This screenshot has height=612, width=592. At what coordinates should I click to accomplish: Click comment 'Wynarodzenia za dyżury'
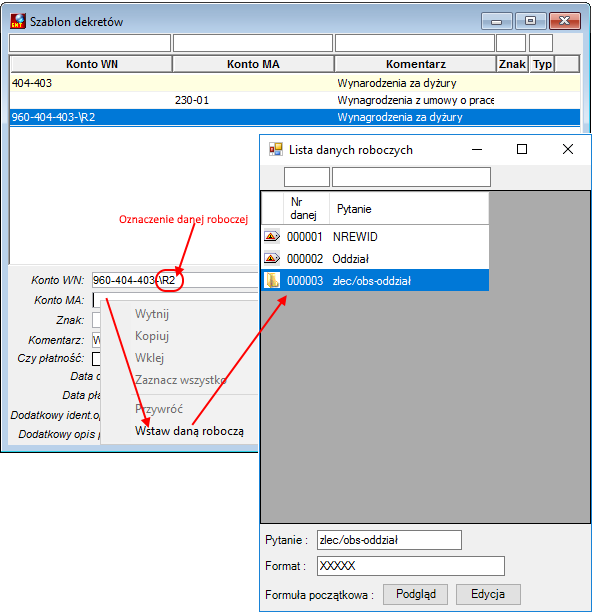click(x=397, y=83)
